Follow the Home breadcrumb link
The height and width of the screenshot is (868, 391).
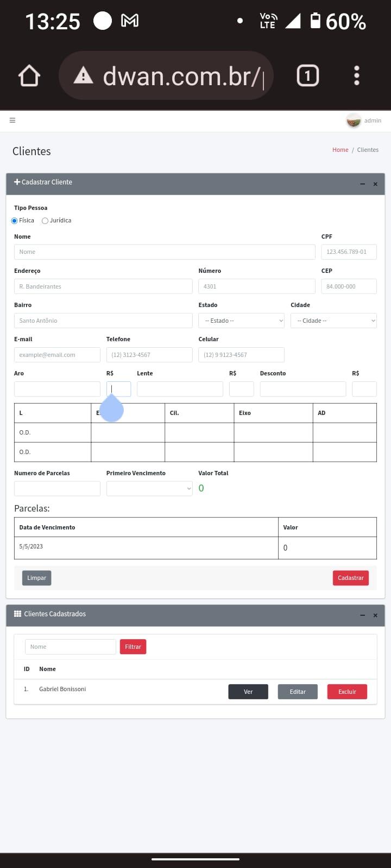click(x=340, y=150)
